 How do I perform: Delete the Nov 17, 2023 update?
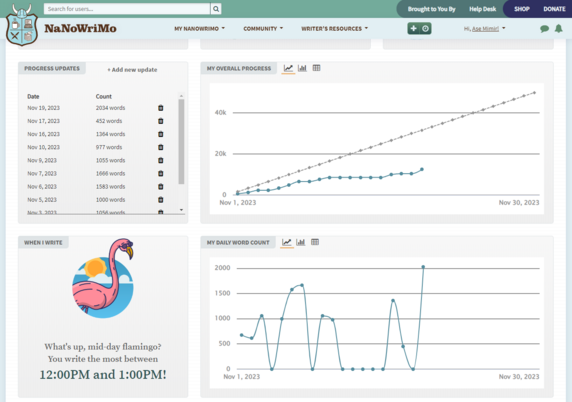161,121
